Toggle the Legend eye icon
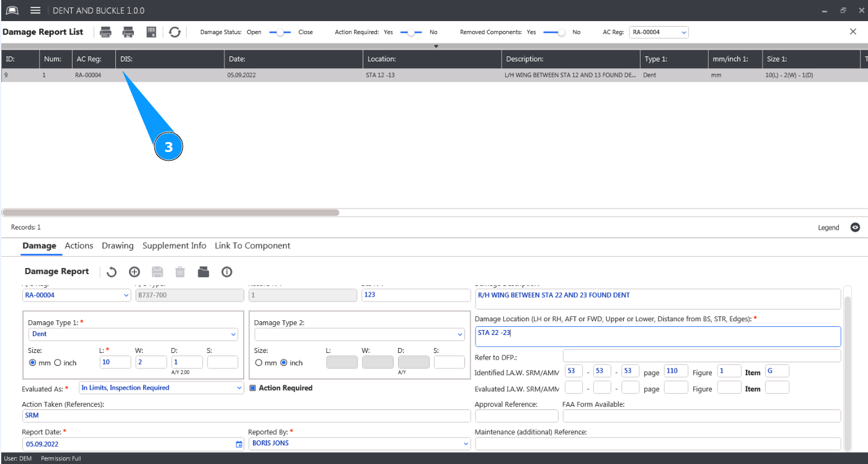868x464 pixels. pyautogui.click(x=855, y=228)
